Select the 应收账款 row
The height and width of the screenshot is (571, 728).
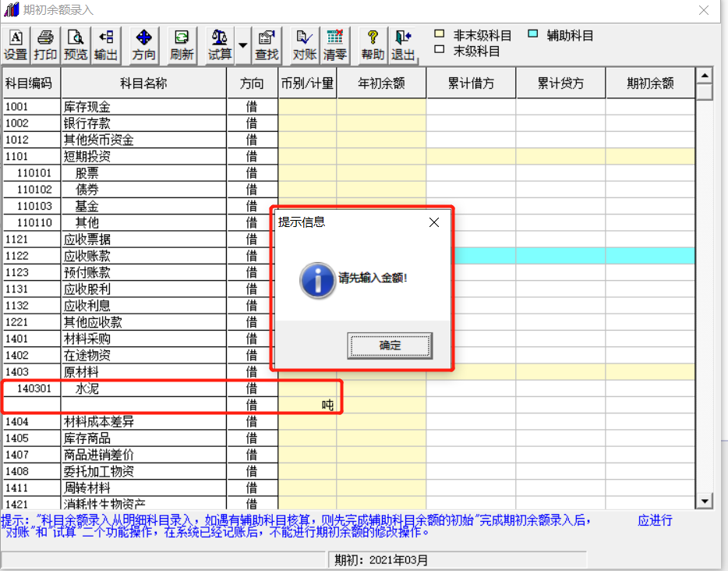(x=348, y=256)
